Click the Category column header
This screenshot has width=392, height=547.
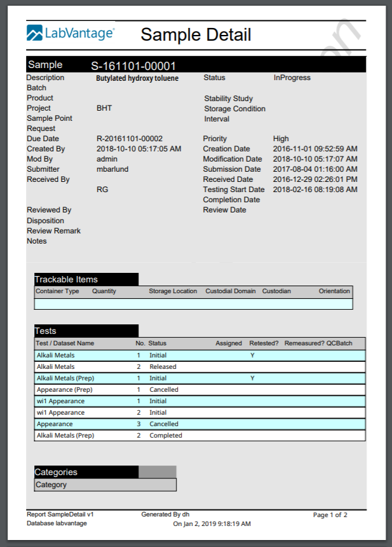pos(105,485)
